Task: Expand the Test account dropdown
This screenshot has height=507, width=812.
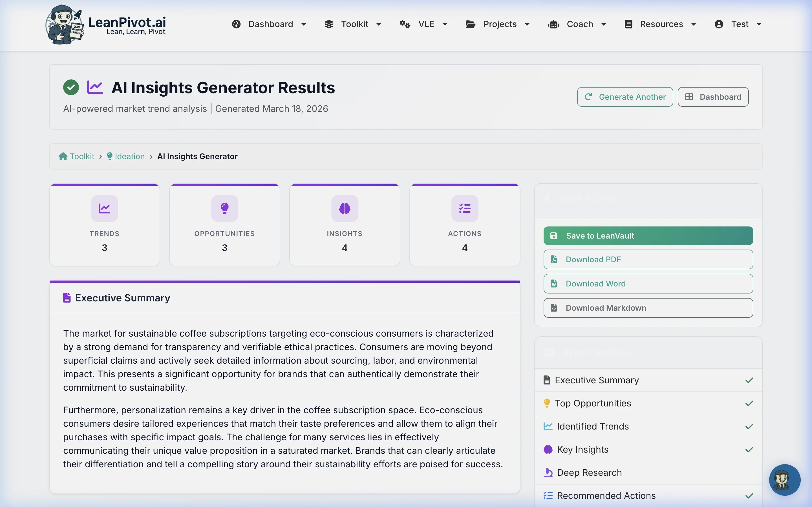Action: tap(759, 24)
